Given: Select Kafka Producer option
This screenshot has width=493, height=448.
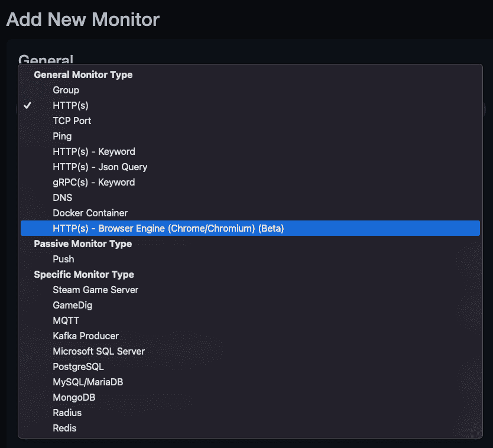Looking at the screenshot, I should 86,336.
